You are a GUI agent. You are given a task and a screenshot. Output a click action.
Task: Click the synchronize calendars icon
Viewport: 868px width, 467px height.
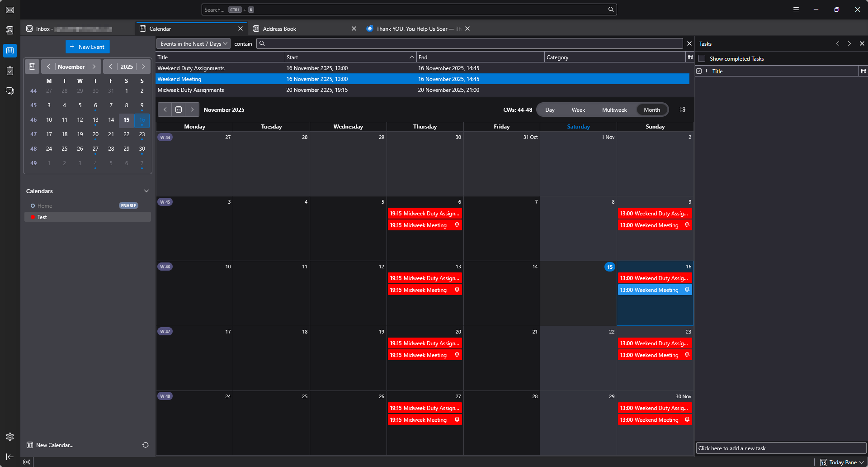point(146,445)
